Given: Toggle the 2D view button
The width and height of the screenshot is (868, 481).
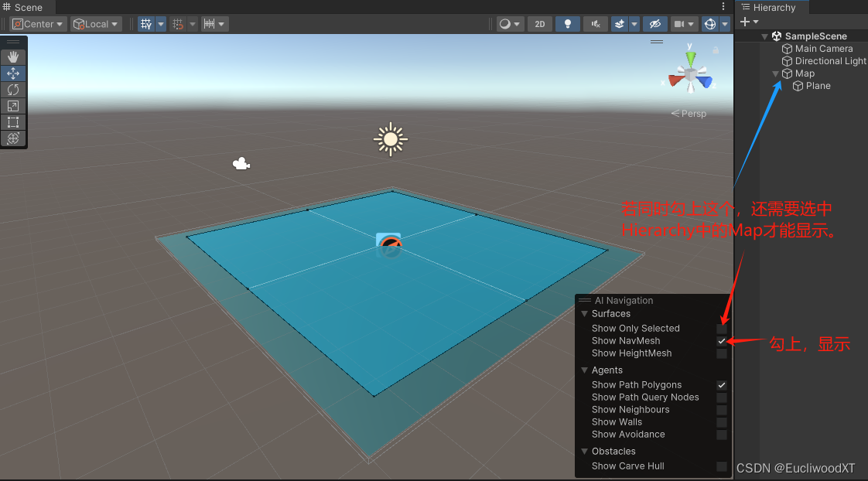Looking at the screenshot, I should (x=540, y=24).
